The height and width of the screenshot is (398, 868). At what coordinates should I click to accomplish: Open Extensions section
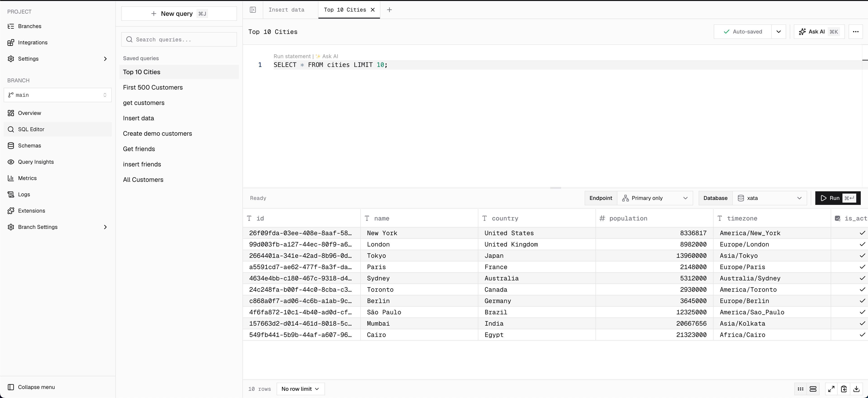tap(58, 211)
